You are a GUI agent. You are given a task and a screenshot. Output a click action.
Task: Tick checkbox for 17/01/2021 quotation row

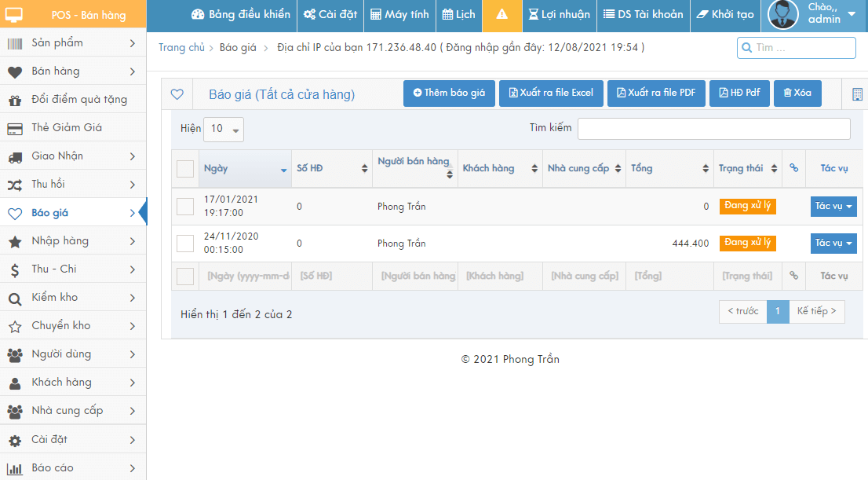pos(185,207)
